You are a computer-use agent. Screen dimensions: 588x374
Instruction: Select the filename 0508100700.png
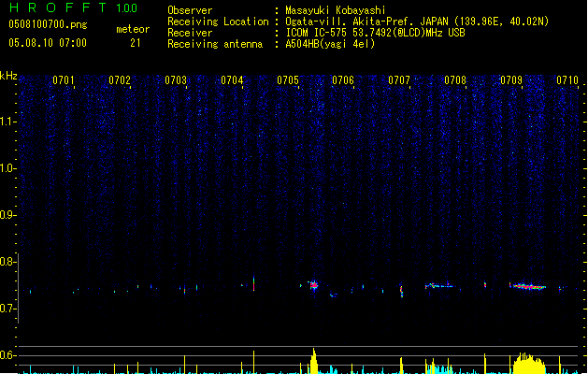coord(48,24)
